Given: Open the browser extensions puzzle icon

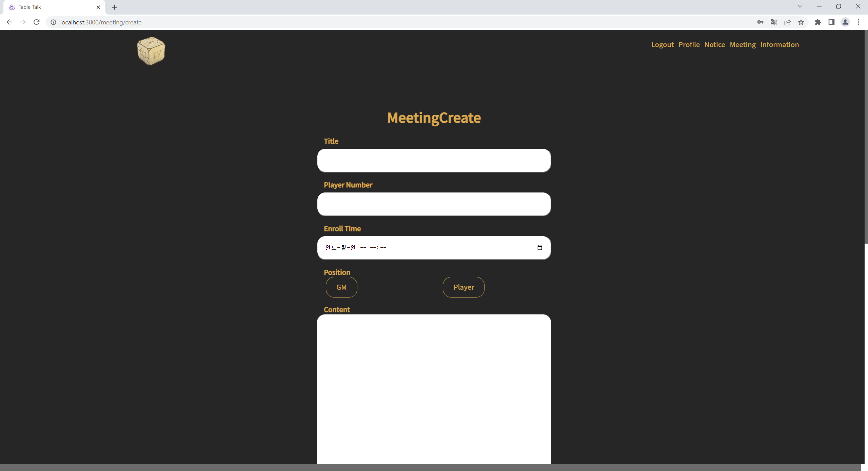Looking at the screenshot, I should pos(818,22).
